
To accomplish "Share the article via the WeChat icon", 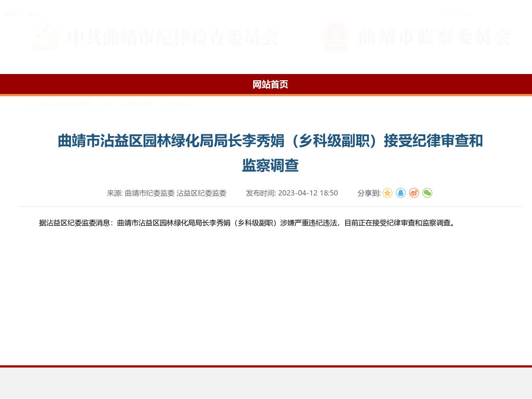I will pos(427,193).
